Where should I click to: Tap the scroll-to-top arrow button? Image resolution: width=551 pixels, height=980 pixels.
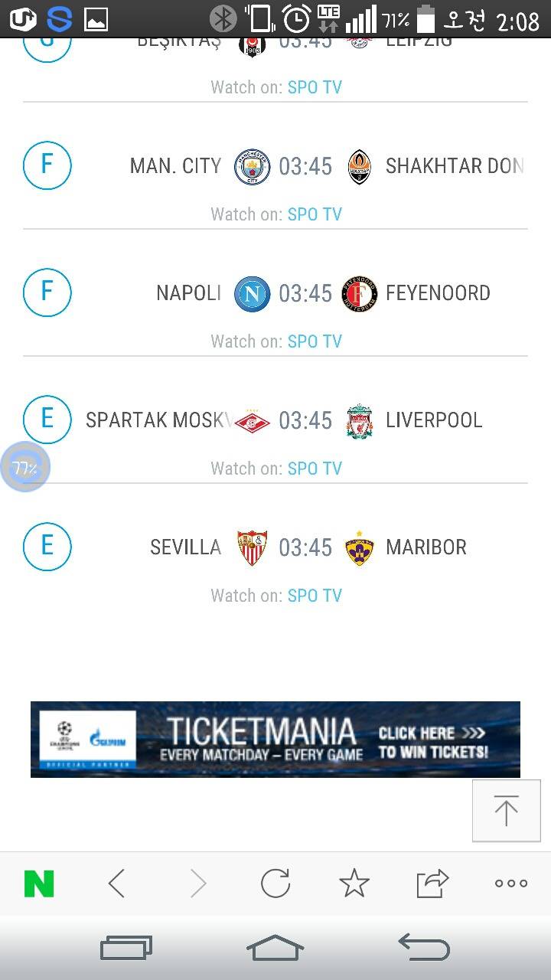[505, 811]
